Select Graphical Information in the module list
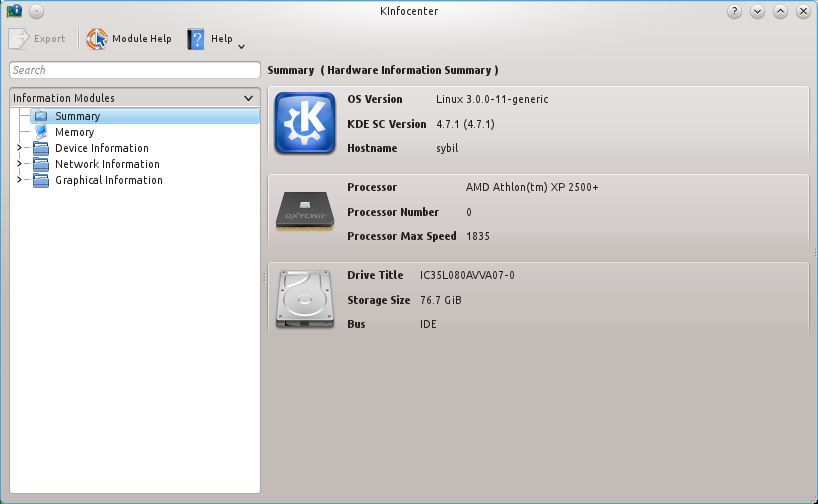This screenshot has height=504, width=818. point(108,180)
